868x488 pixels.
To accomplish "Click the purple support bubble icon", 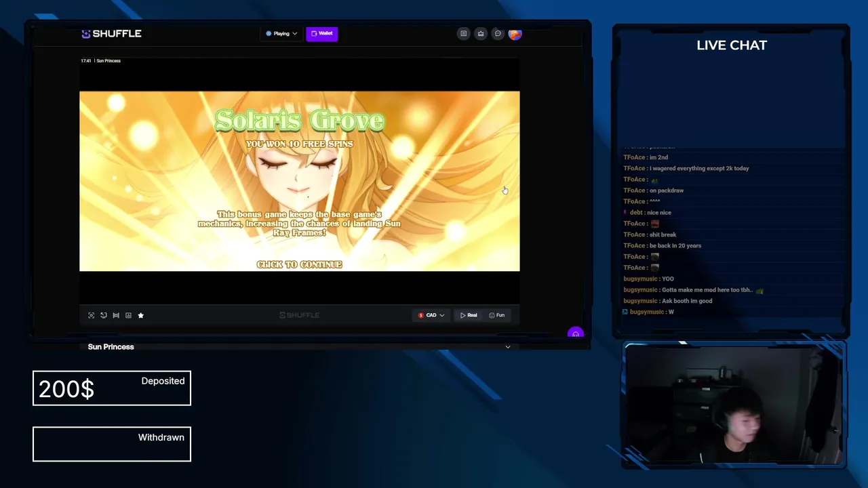I will point(576,333).
